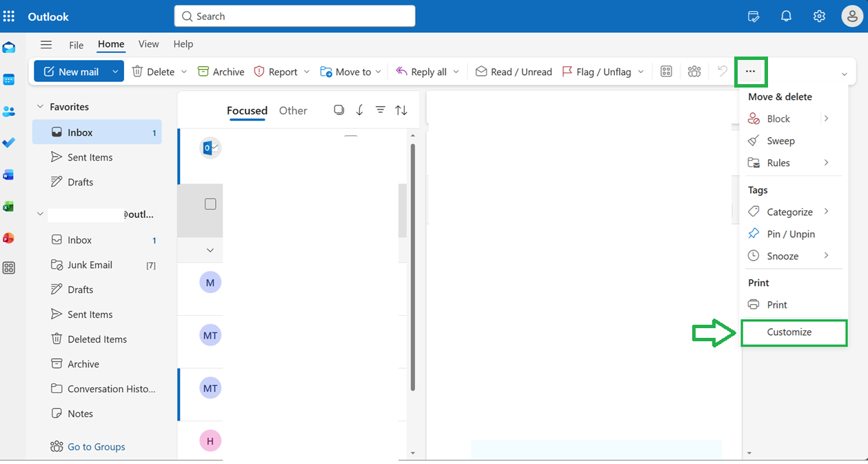Open notifications bell
Screen dimensions: 868x464
786,17
